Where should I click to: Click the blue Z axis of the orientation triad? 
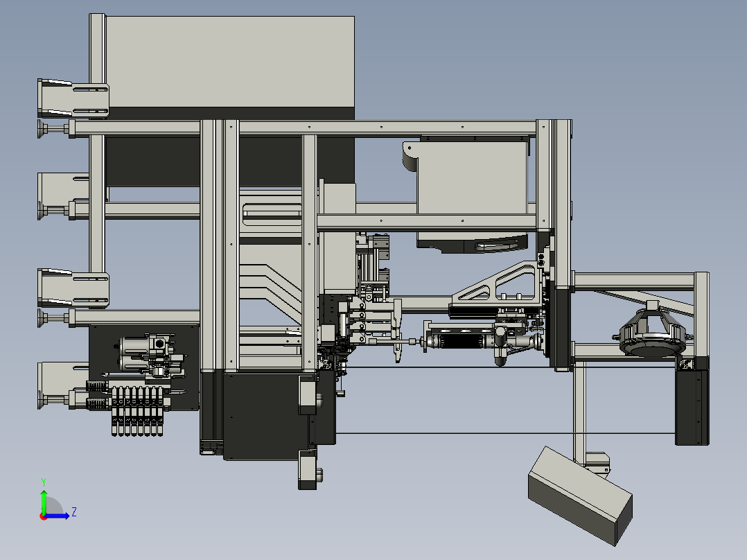coord(57,516)
